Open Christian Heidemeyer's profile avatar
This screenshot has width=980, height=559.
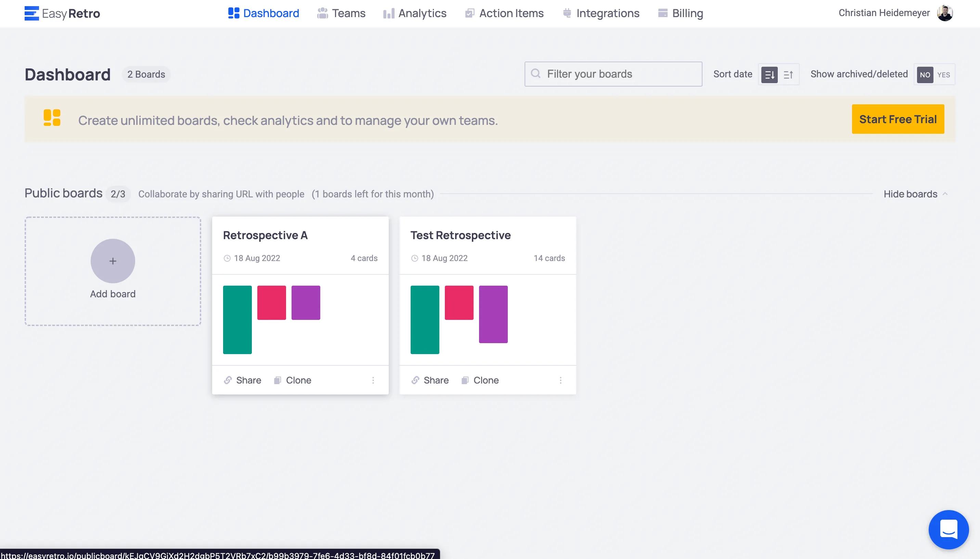pos(945,13)
